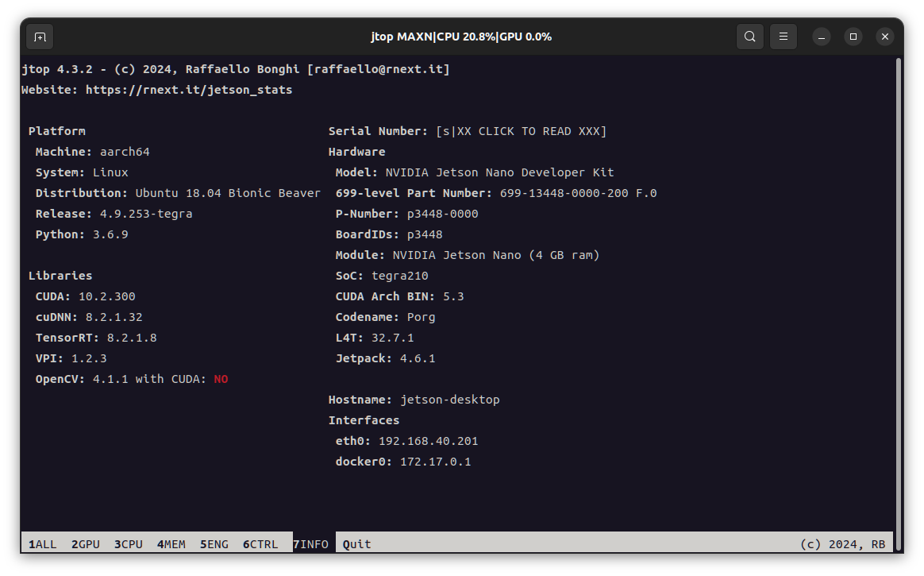Click the window title jtop MAXN text

tap(461, 37)
